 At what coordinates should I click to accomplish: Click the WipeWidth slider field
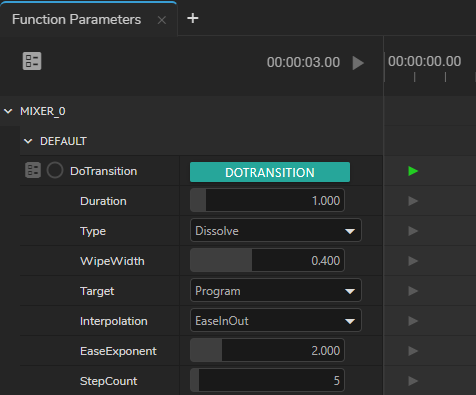(x=267, y=260)
